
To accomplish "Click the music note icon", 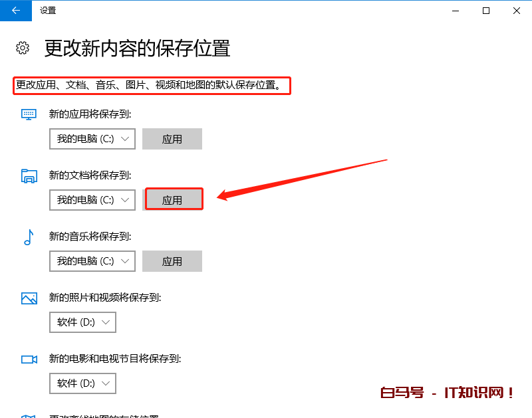I will tap(29, 237).
